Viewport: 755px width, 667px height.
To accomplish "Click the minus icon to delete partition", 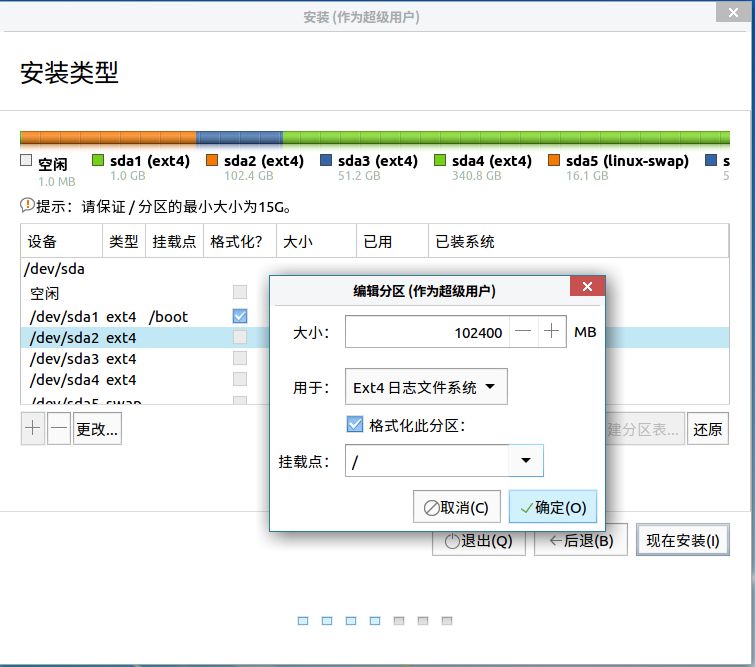I will tap(59, 428).
